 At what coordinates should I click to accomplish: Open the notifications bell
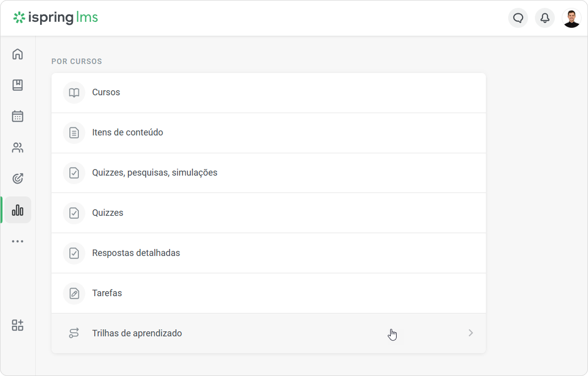coord(545,18)
